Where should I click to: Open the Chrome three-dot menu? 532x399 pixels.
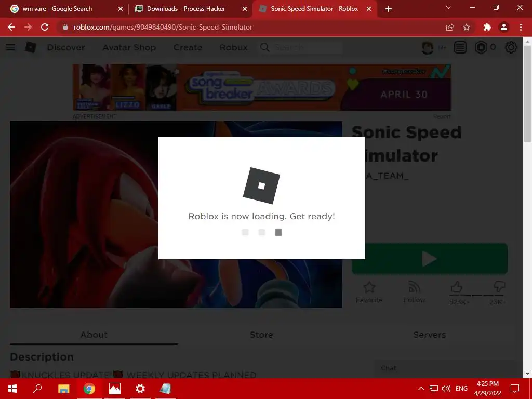point(521,27)
